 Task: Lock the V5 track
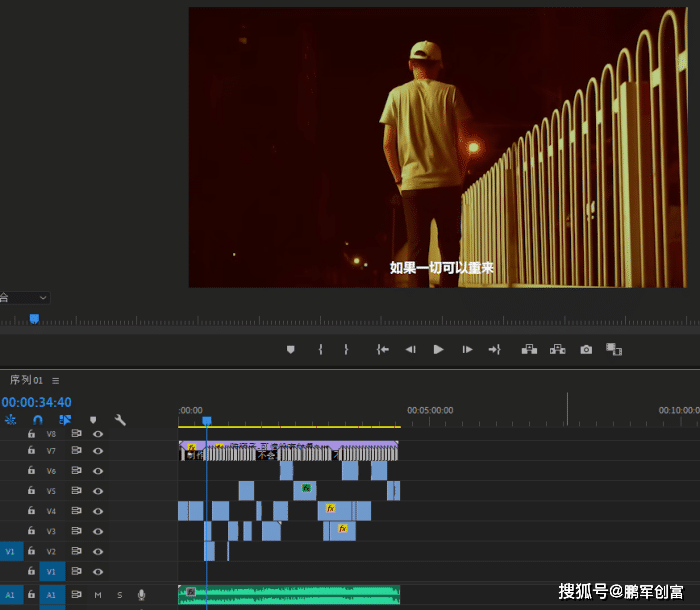31,491
